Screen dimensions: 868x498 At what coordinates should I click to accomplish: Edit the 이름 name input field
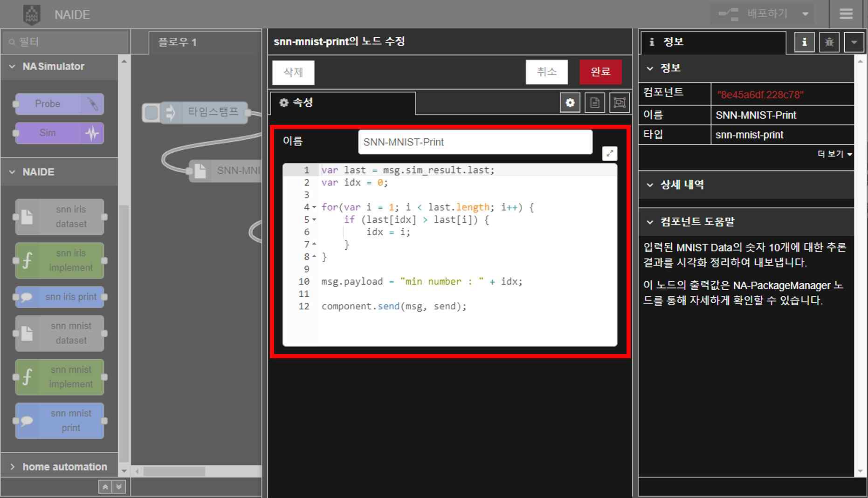pos(475,142)
